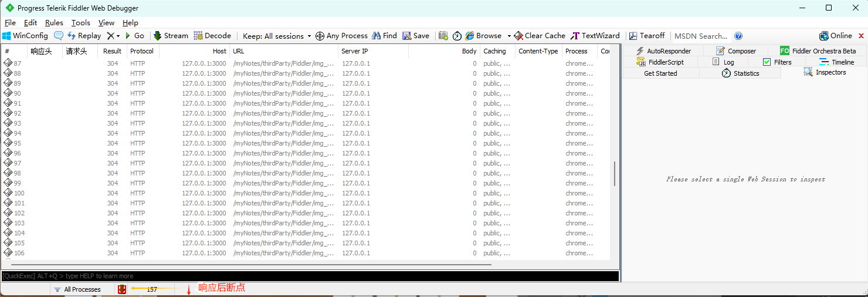Open the Get Started tab

(x=660, y=73)
